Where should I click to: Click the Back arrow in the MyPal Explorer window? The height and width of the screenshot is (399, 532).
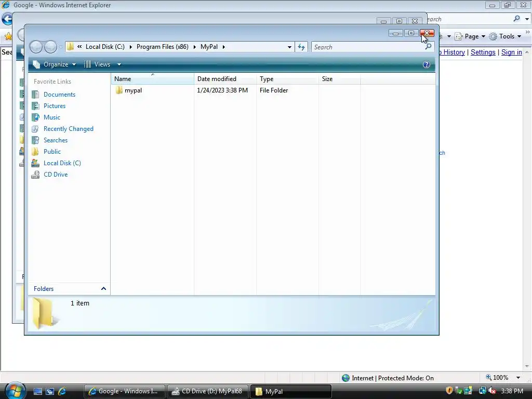(x=36, y=47)
